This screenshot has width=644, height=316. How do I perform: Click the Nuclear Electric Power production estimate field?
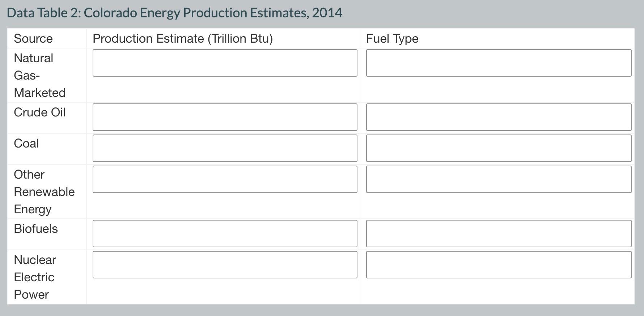[224, 264]
